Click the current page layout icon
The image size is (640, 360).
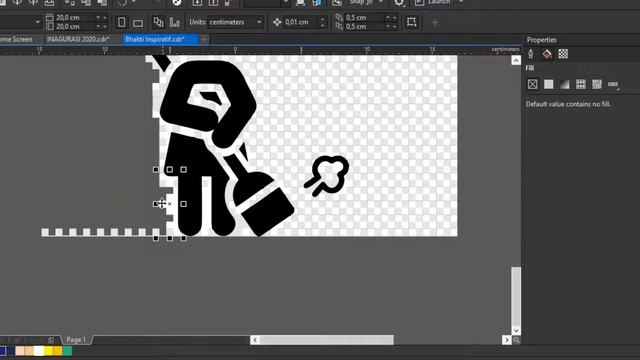coord(174,22)
